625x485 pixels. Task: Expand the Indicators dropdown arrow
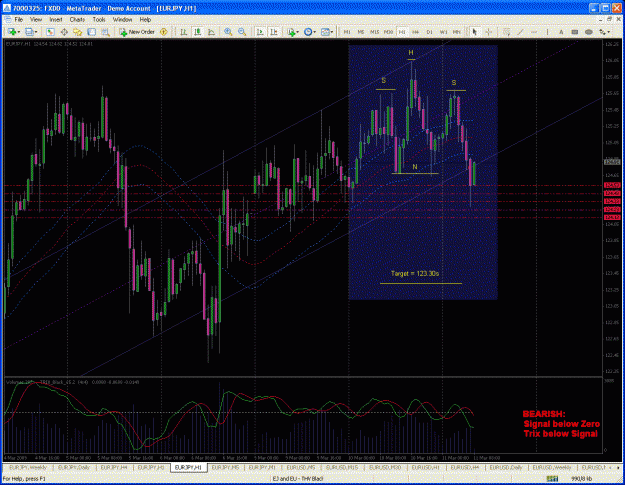tap(297, 32)
